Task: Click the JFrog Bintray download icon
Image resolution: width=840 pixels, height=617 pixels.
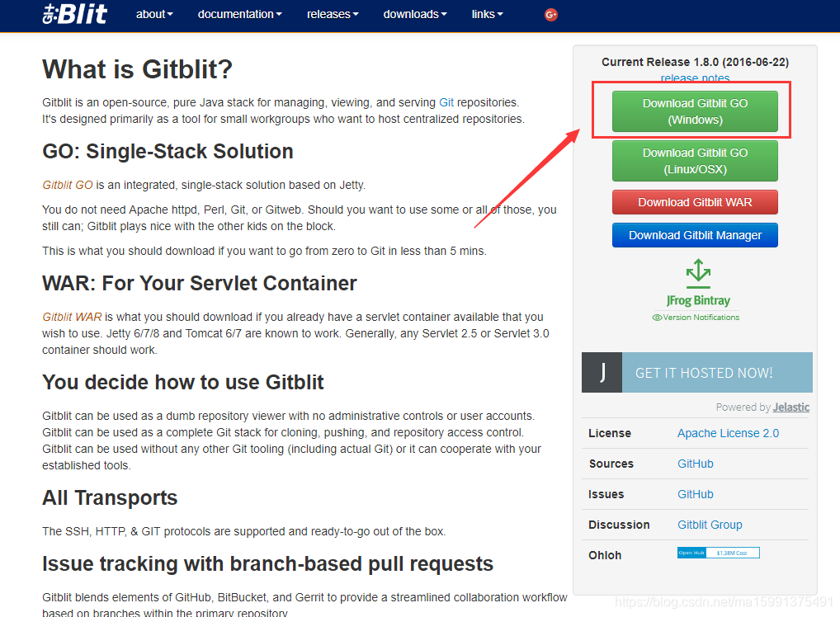Action: (x=699, y=274)
